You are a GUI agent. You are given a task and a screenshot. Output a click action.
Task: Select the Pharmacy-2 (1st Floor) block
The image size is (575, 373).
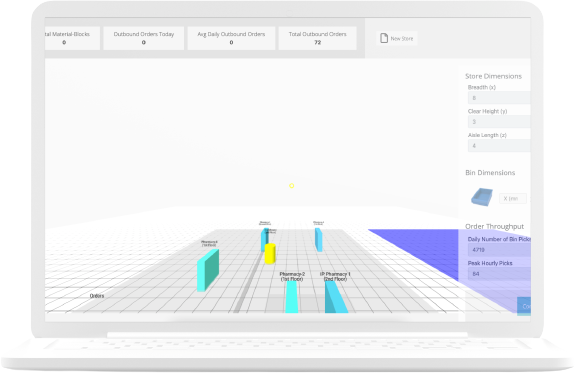(292, 297)
